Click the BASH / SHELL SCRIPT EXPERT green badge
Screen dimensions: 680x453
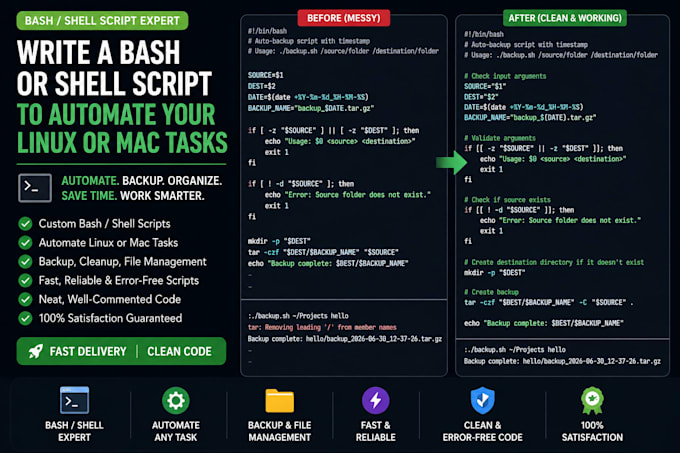click(x=102, y=20)
